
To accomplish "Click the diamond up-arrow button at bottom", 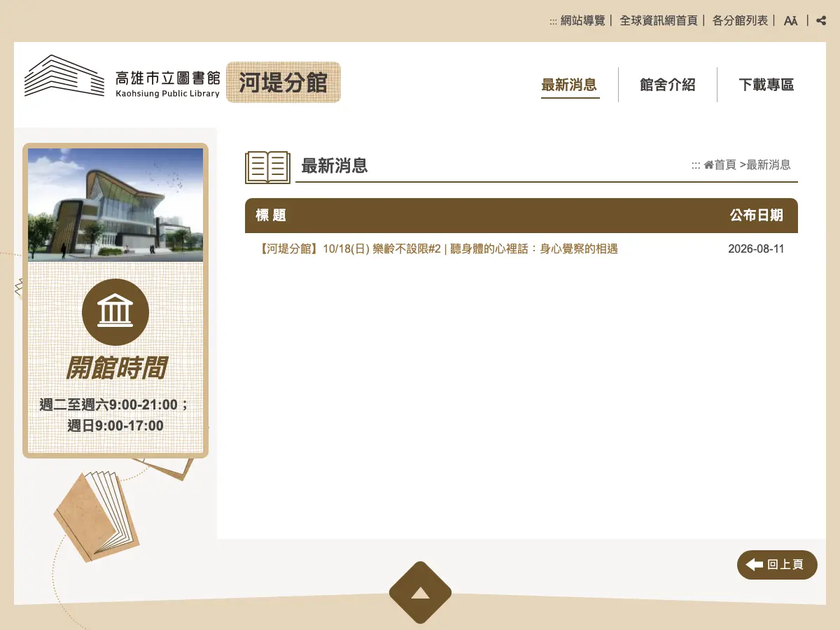I will pos(420,593).
